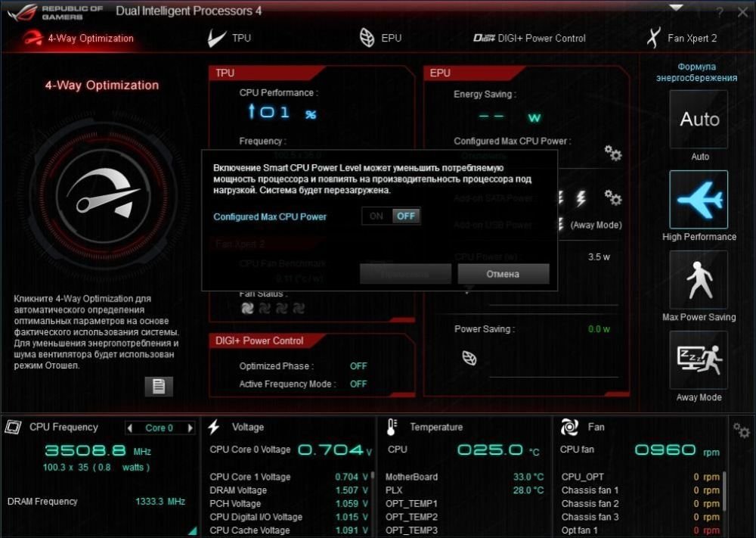The image size is (756, 538).
Task: Open Away Mode gear settings in EPU
Action: click(613, 197)
